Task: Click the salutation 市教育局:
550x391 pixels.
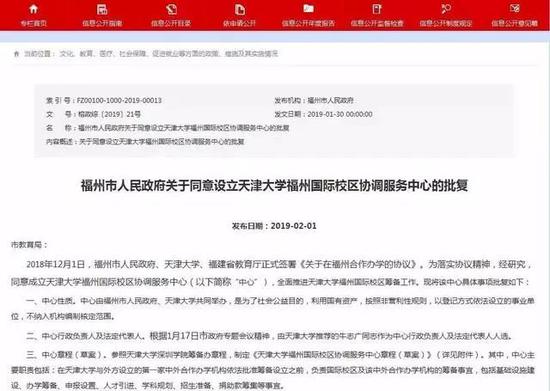Action: point(29,244)
